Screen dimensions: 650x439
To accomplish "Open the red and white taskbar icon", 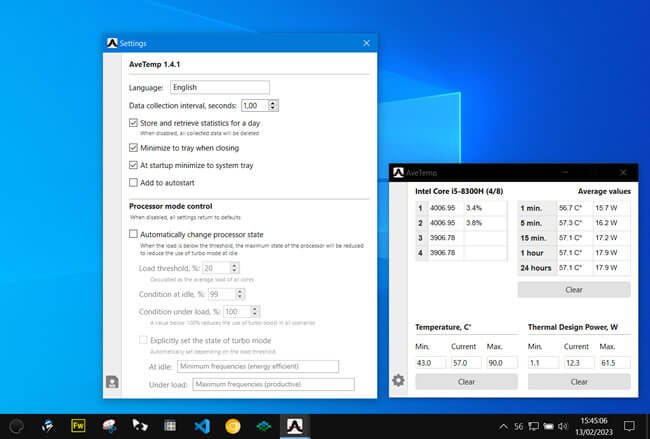I will pos(109,426).
